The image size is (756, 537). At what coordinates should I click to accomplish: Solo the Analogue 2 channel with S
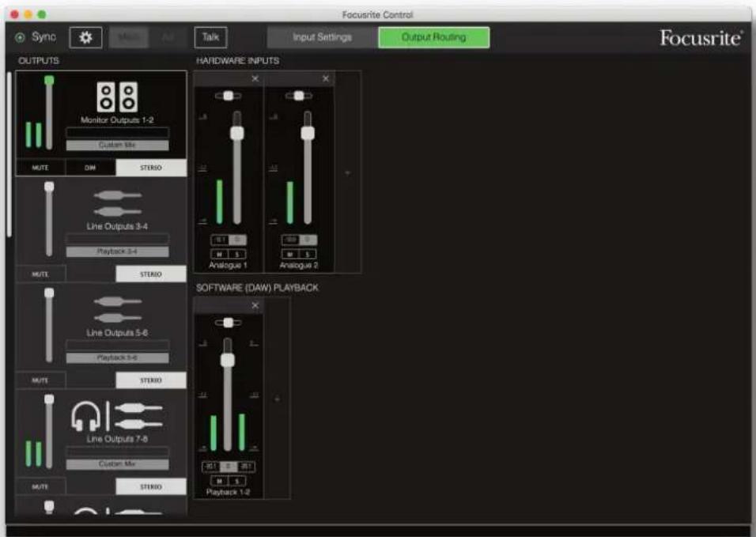click(x=308, y=254)
